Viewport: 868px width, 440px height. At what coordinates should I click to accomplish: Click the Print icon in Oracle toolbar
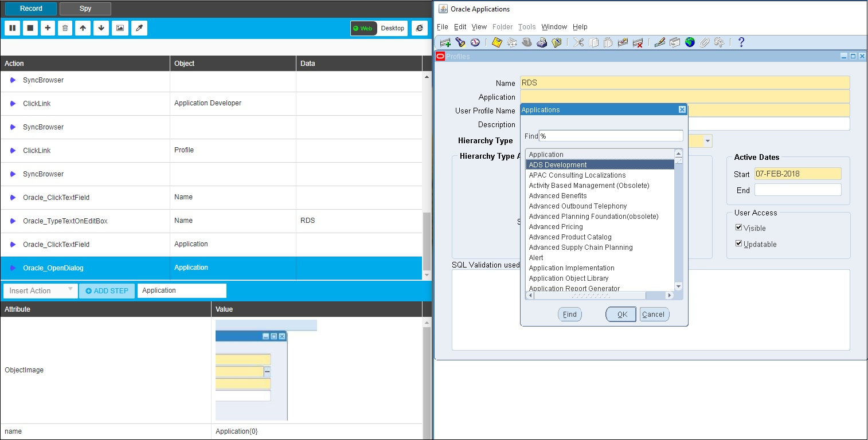click(x=542, y=42)
